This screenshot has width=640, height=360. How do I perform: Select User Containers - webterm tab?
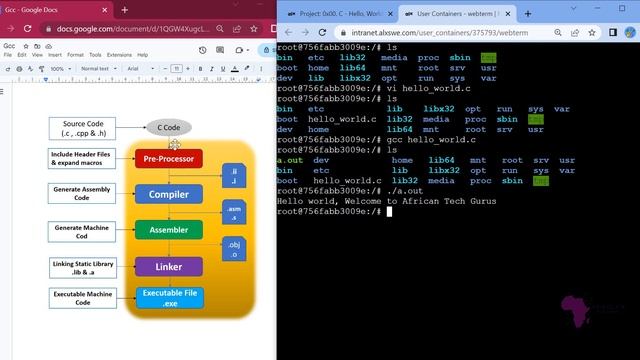click(456, 14)
